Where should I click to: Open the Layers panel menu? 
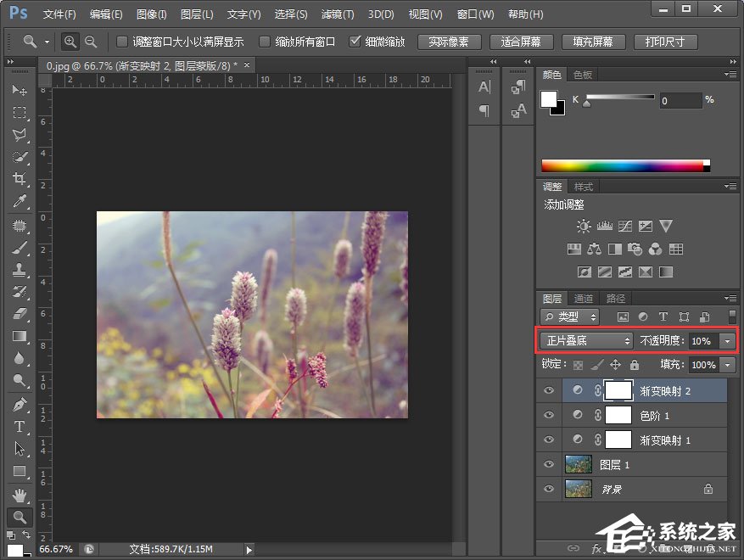tap(731, 298)
